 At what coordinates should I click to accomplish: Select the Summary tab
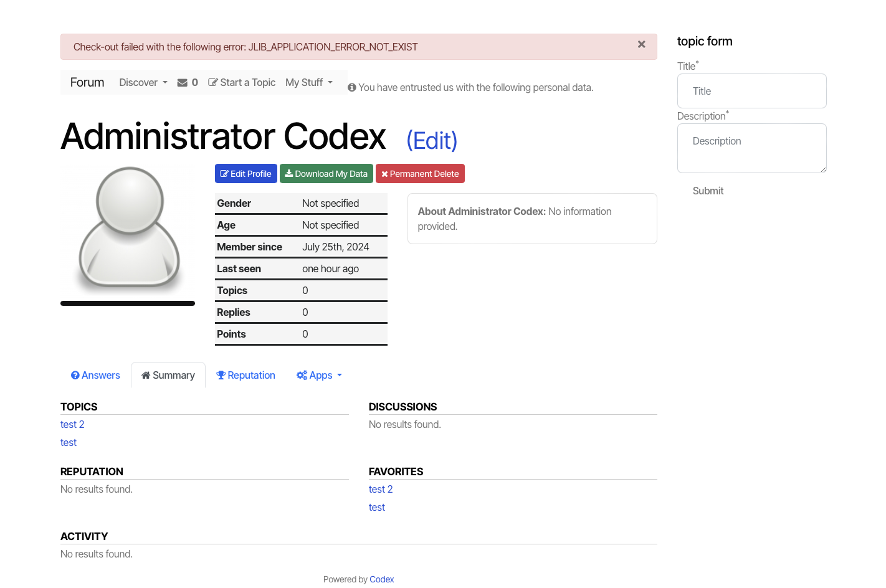(x=168, y=376)
